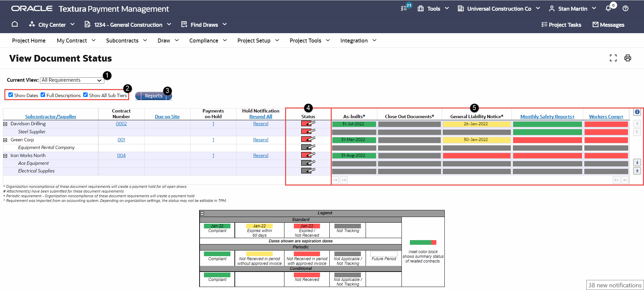This screenshot has height=290, width=644.
Task: Click Resend for Green Corp
Action: (x=261, y=140)
